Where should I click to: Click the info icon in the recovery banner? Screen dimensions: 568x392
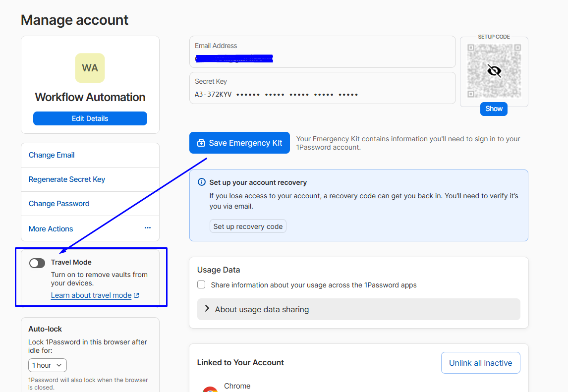tap(201, 182)
